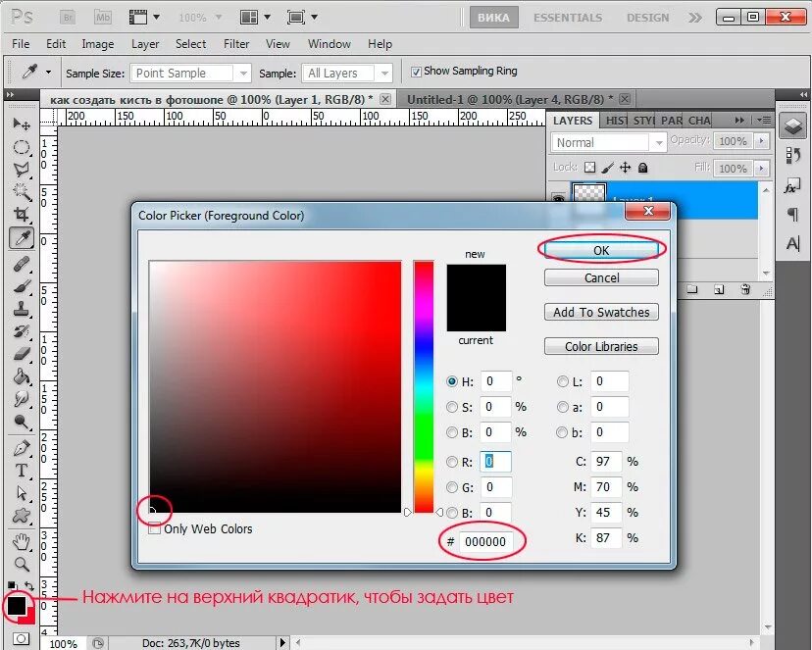The width and height of the screenshot is (812, 650).
Task: Lock layer position icon
Action: coord(625,168)
